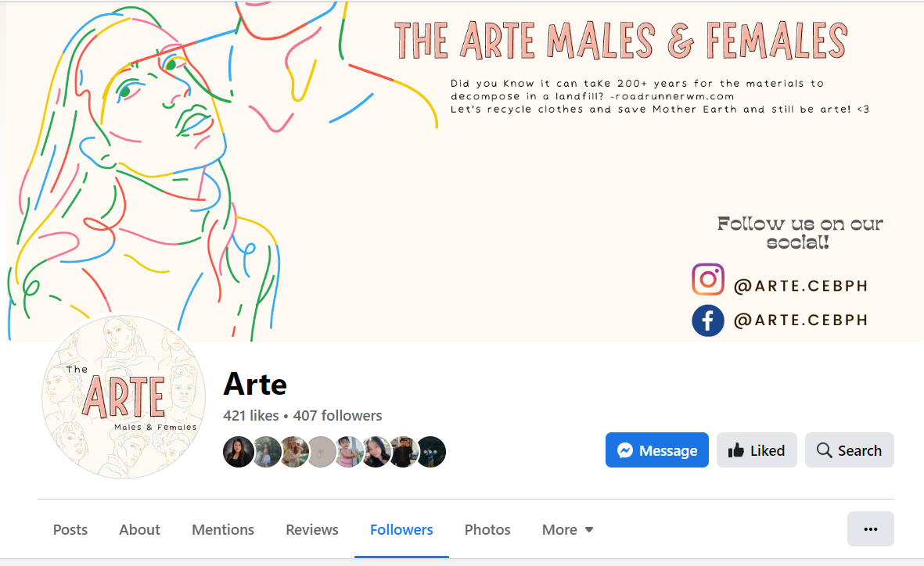The width and height of the screenshot is (924, 566).
Task: Switch to the Posts tab
Action: [70, 530]
